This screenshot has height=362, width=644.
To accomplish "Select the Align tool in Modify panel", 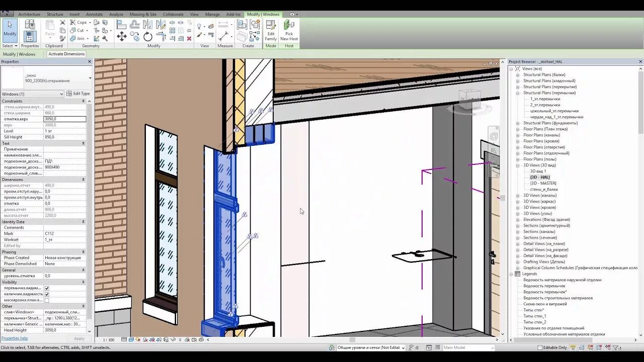I will pos(122,25).
